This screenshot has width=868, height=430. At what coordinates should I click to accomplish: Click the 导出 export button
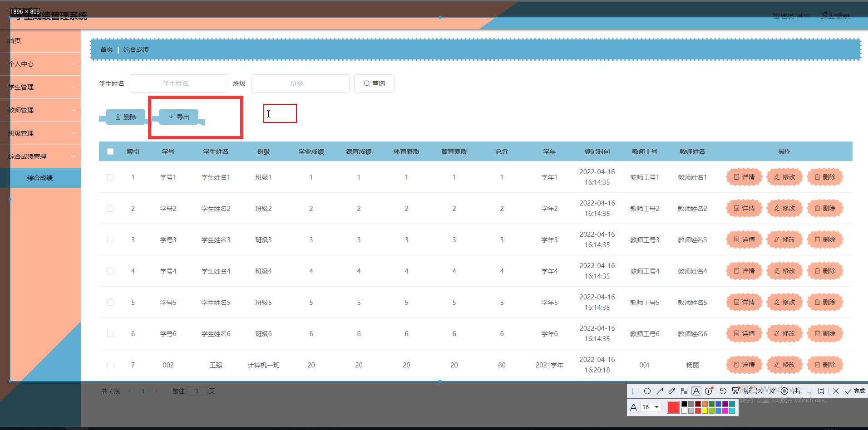178,117
